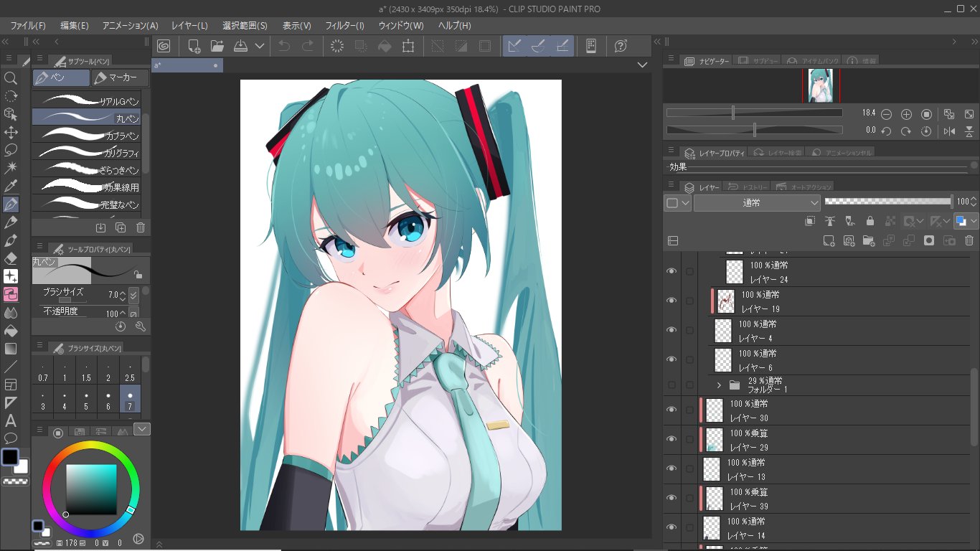Image resolution: width=980 pixels, height=551 pixels.
Task: Open canvas tab list chevron
Action: pos(643,65)
